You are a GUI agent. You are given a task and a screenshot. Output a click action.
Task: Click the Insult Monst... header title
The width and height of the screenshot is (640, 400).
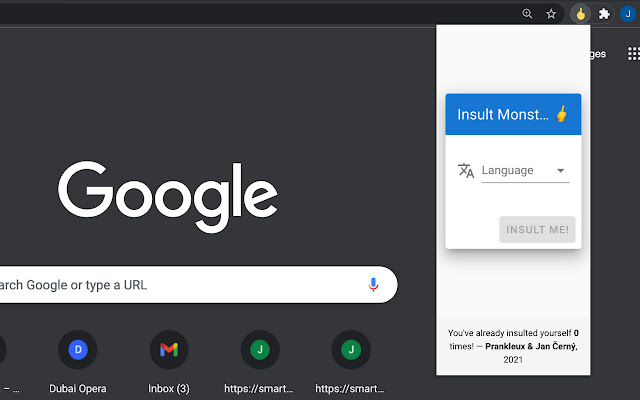point(503,114)
